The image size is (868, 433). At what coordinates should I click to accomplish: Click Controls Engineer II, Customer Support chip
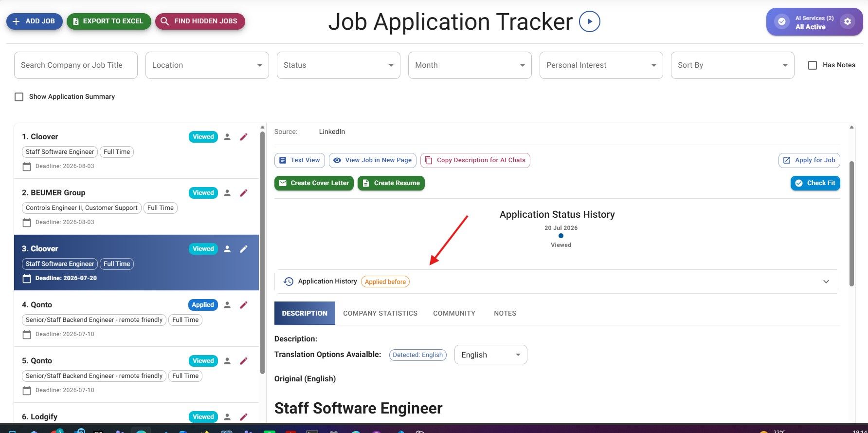pos(82,208)
